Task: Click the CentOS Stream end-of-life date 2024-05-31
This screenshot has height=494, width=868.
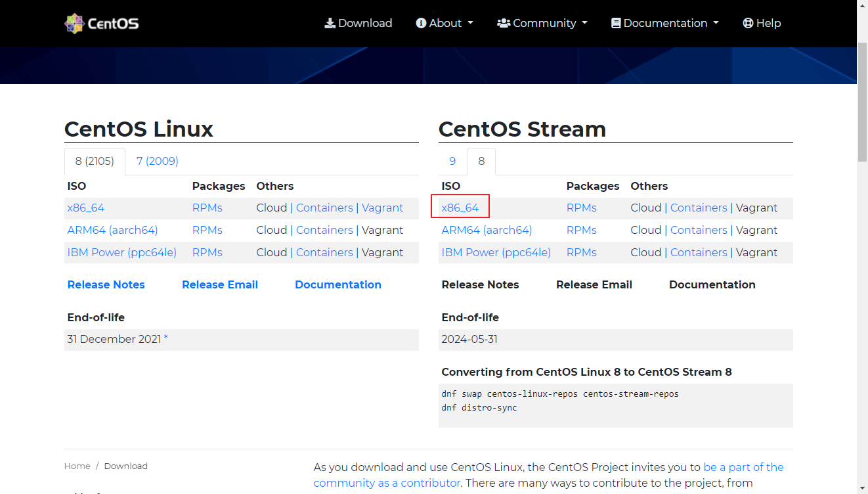Action: 469,340
